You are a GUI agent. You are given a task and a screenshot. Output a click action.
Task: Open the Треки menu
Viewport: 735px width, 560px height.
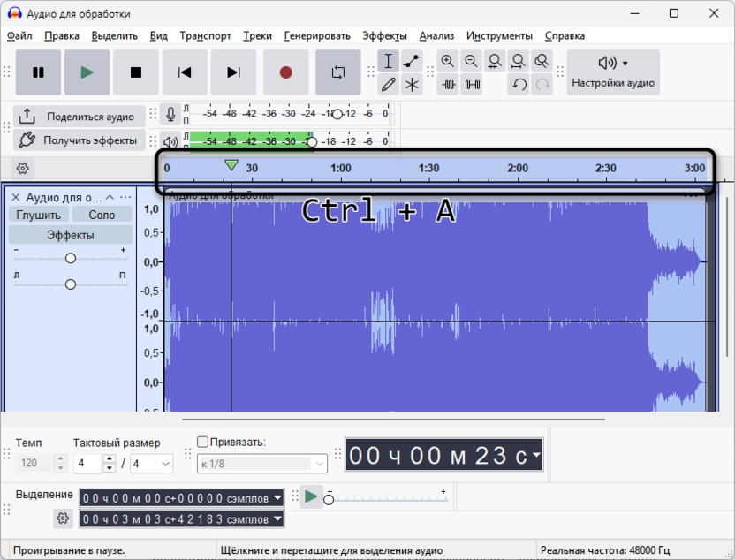click(x=257, y=35)
